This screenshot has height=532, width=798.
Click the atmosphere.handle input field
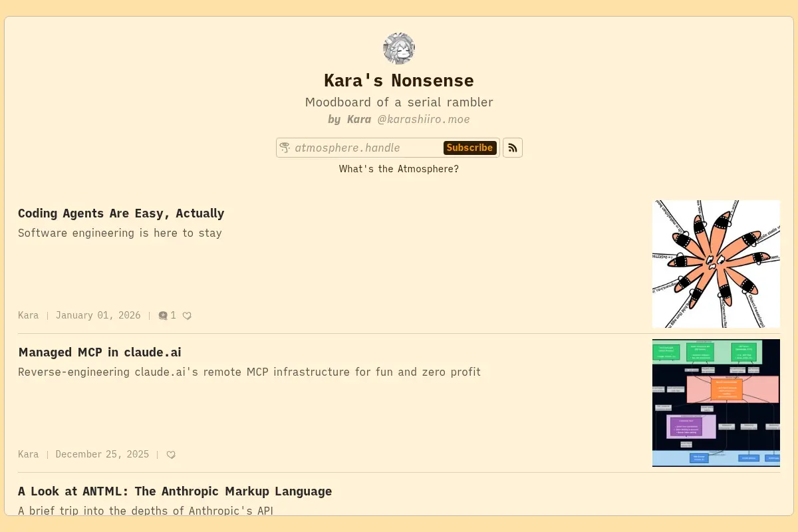[x=367, y=148]
